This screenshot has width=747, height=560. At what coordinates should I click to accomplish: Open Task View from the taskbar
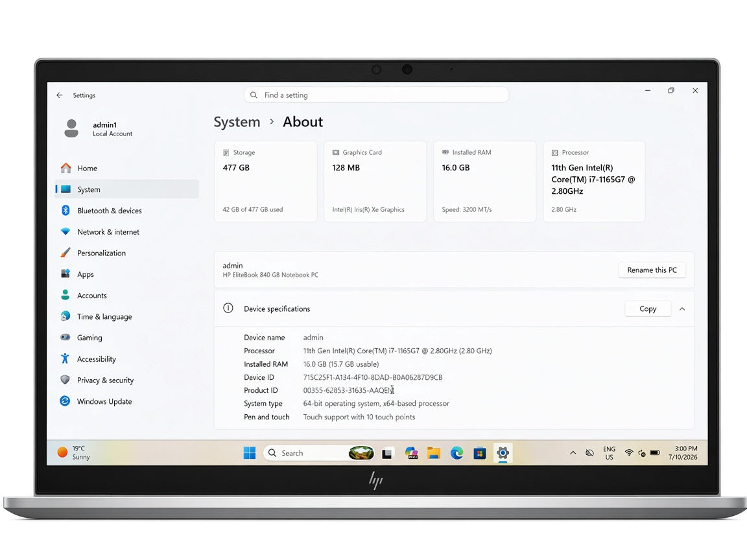pos(387,453)
